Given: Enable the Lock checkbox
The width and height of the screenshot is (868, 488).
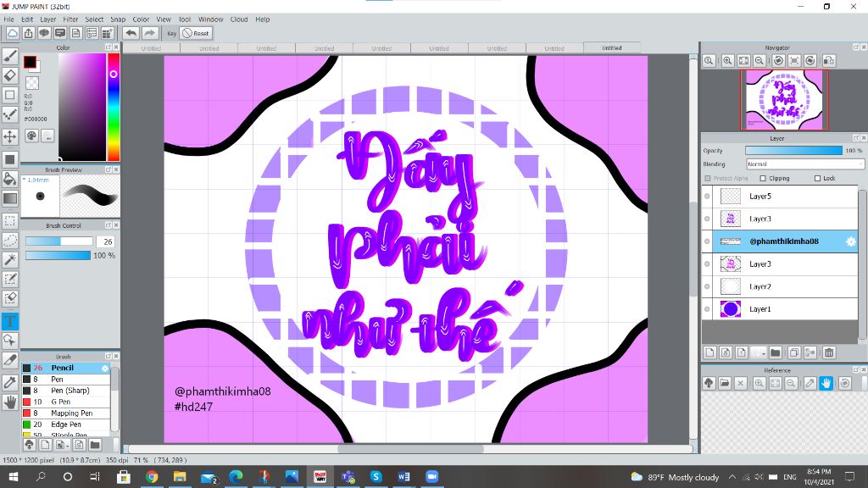Looking at the screenshot, I should (x=817, y=178).
